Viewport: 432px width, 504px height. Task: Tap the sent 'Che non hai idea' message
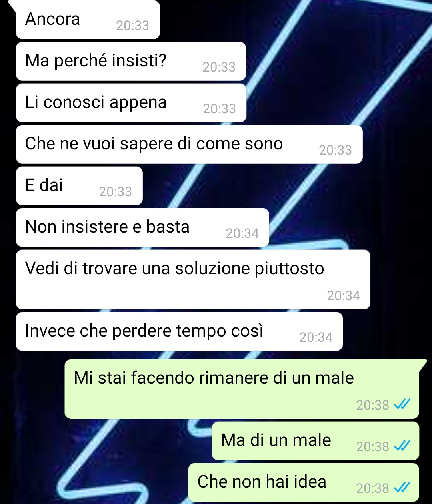[x=304, y=482]
